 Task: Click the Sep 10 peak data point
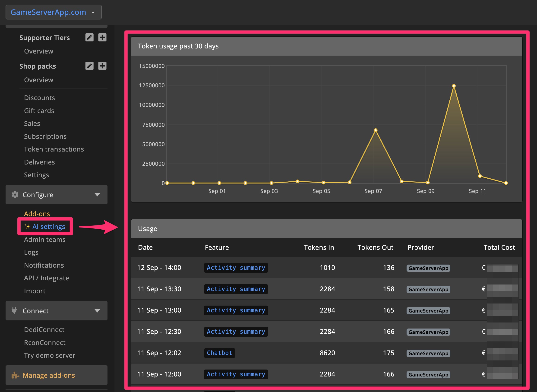pyautogui.click(x=454, y=86)
